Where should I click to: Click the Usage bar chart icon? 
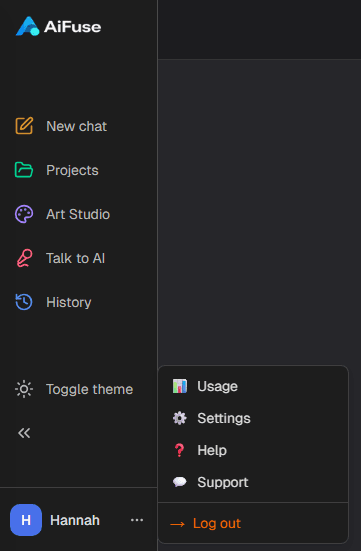[x=180, y=386]
